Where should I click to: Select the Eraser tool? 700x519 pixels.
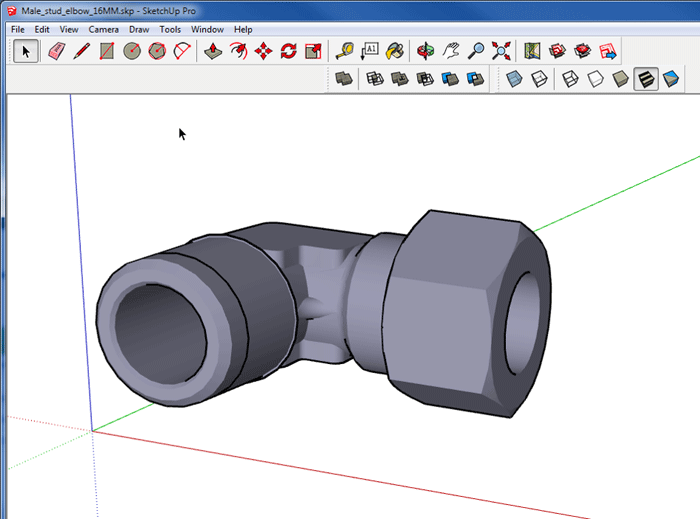(56, 50)
